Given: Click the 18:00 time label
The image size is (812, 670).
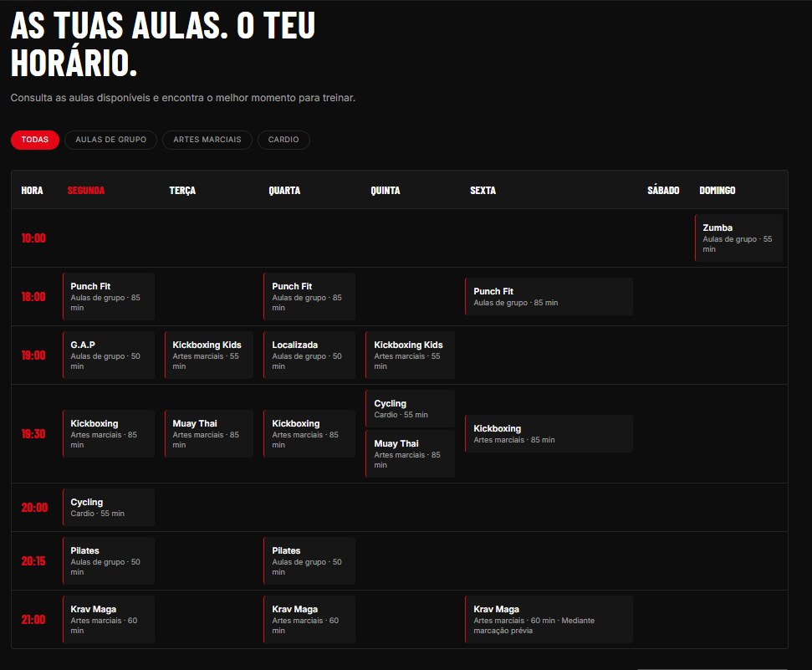Looking at the screenshot, I should (33, 296).
